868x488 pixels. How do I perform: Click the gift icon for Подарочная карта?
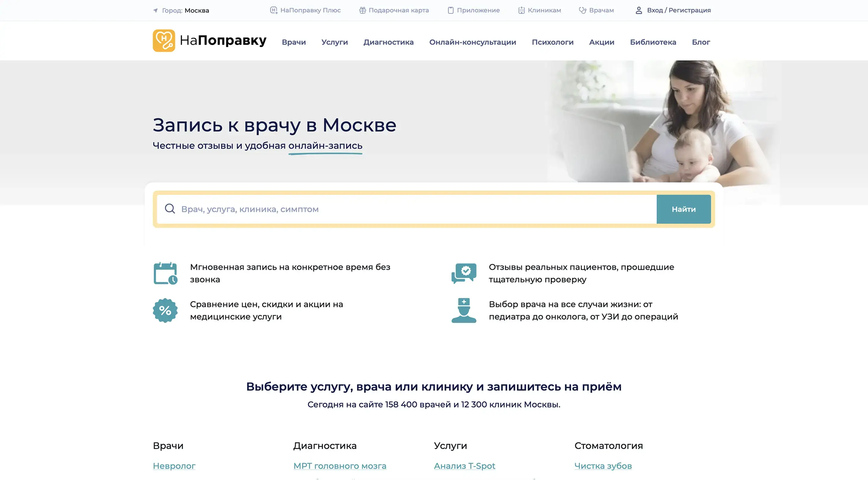[x=362, y=11]
